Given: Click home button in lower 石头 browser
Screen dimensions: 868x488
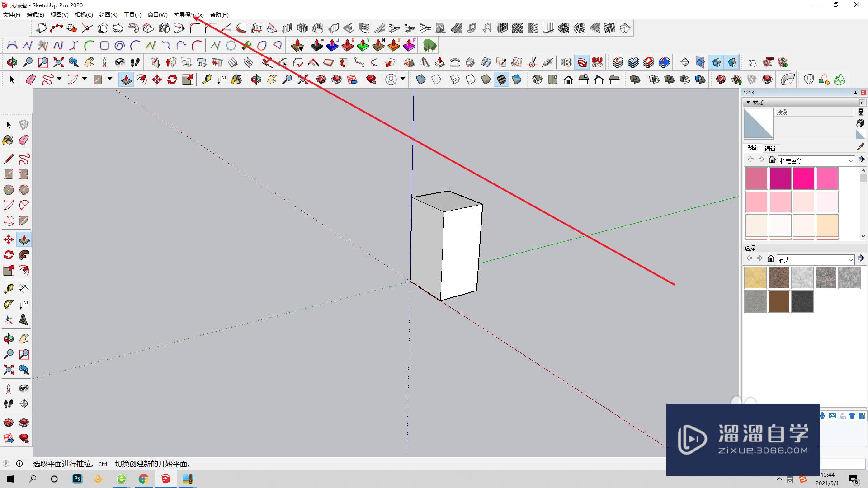Looking at the screenshot, I should [771, 258].
